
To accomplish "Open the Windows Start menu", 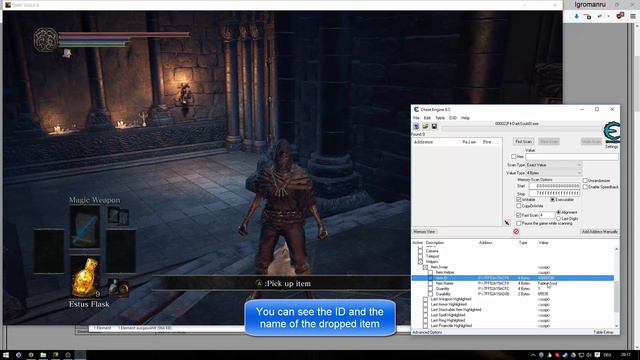I will click(6, 355).
